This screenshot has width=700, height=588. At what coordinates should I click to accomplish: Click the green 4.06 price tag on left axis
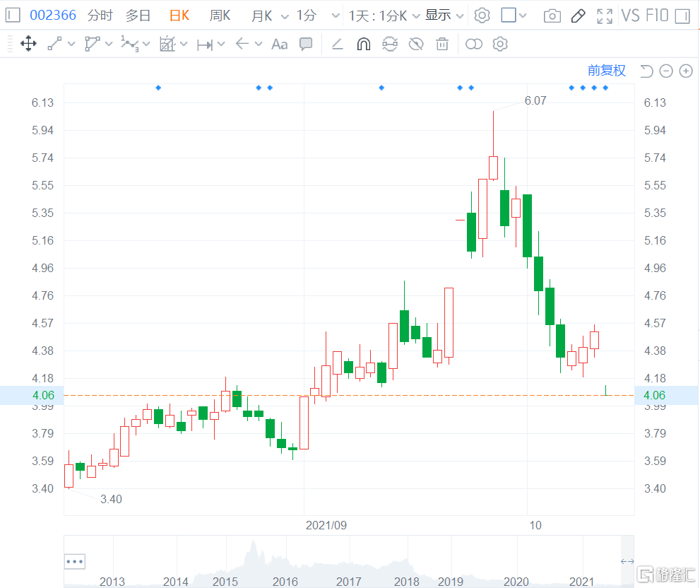tap(43, 395)
